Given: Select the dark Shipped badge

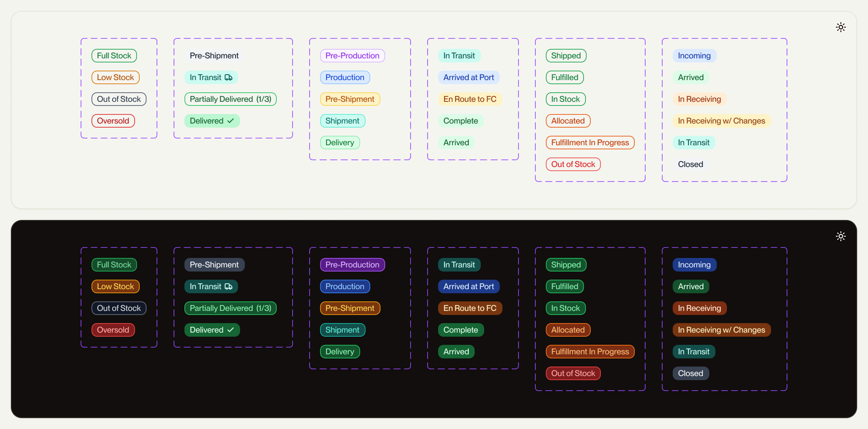Looking at the screenshot, I should click(566, 265).
